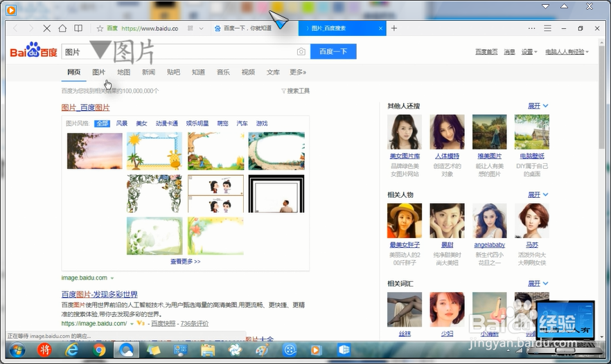
Task: Expand the image.baidu.com result arrow
Action: click(x=112, y=278)
